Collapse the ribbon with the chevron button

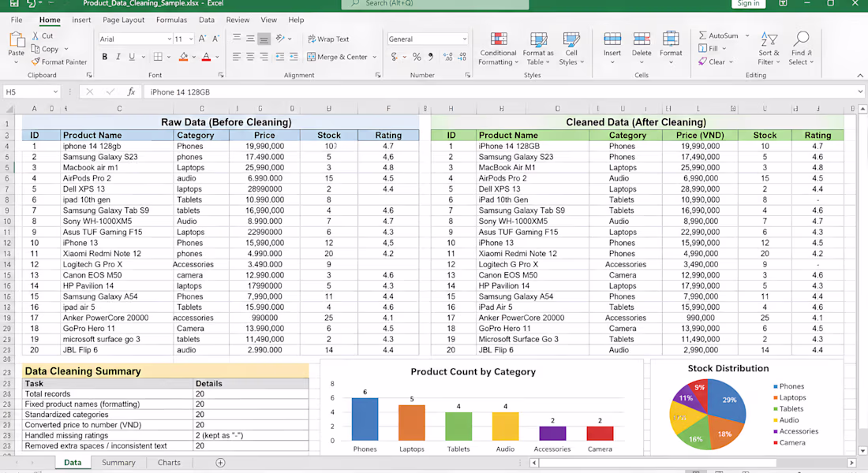[x=859, y=75]
